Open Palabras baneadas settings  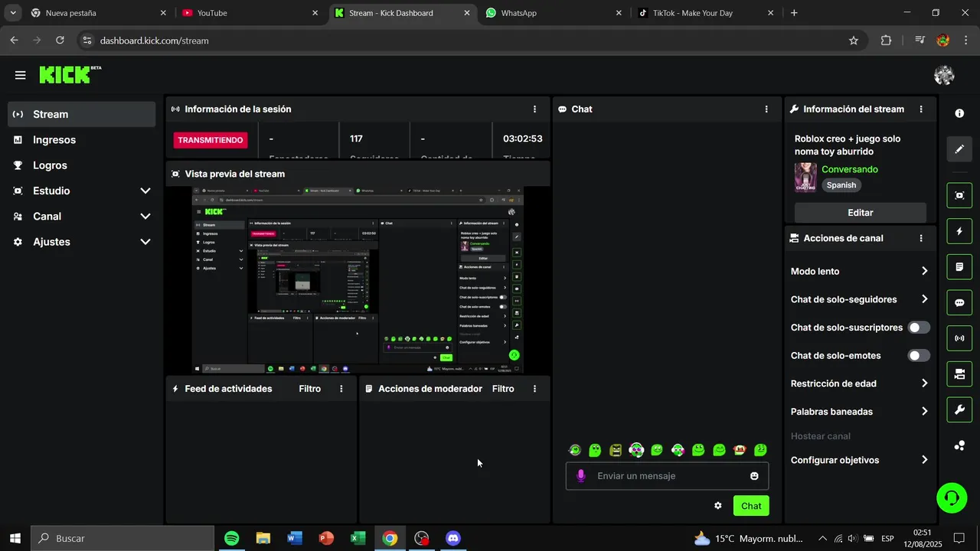click(860, 412)
